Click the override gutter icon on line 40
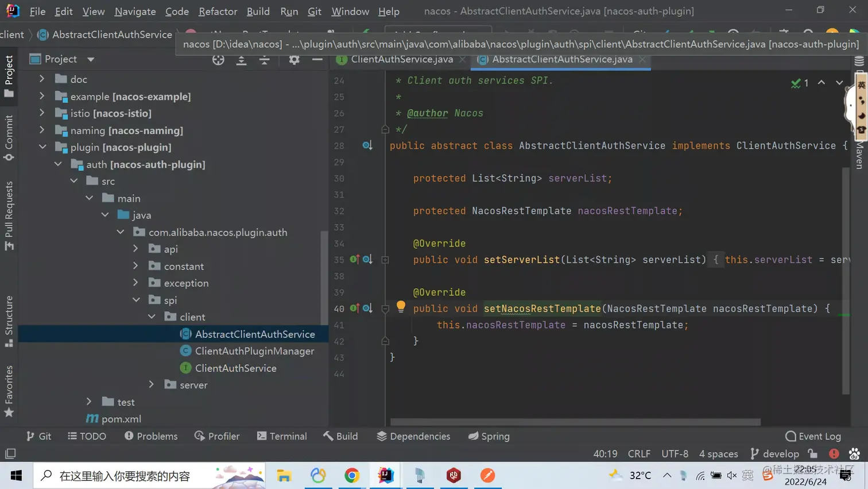 (354, 308)
